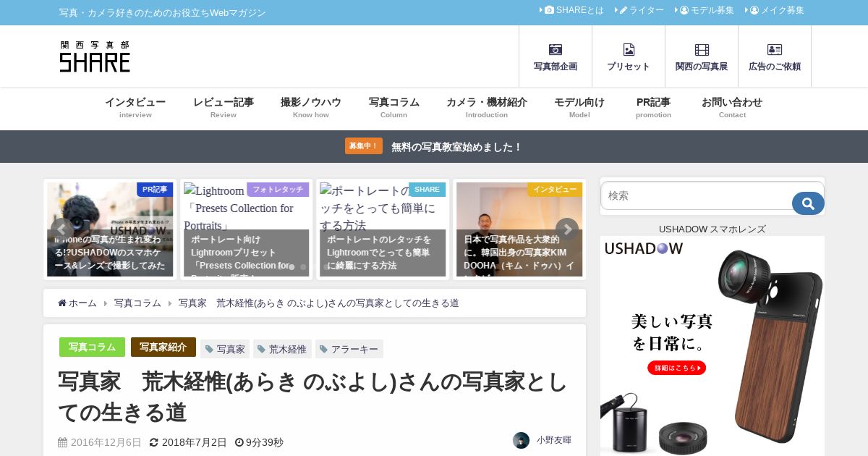Viewport: 868px width, 456px height.
Task: Click the フォトレタッチ label on second card
Action: click(278, 190)
